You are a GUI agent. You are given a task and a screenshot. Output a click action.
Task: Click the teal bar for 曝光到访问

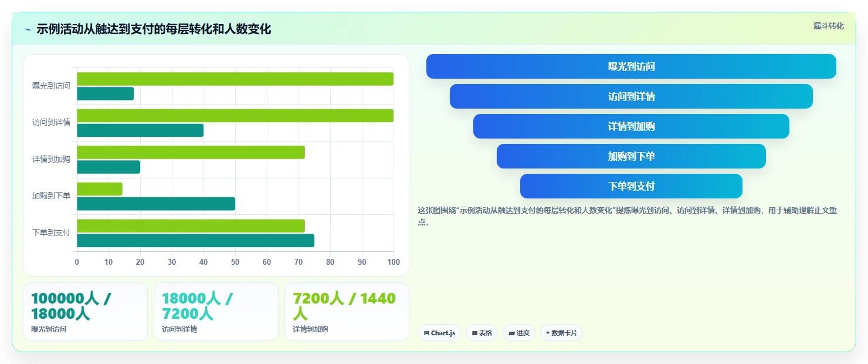[x=105, y=93]
